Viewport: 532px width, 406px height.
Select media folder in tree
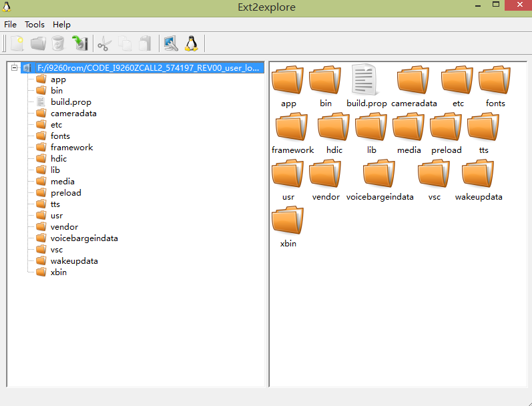(55, 182)
